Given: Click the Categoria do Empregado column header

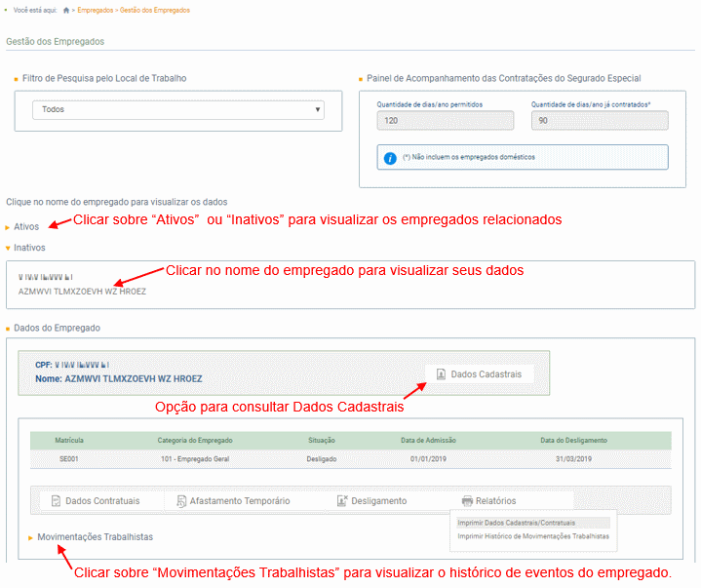Looking at the screenshot, I should [x=195, y=441].
